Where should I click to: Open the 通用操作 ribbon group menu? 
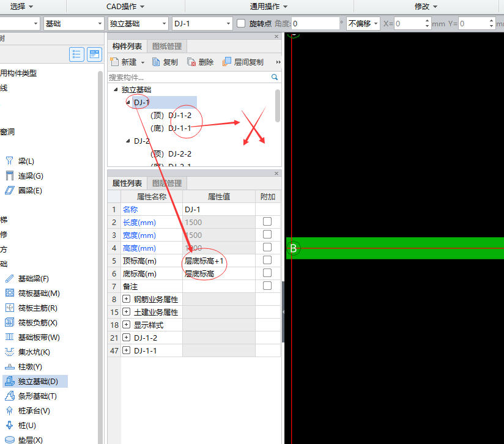(269, 7)
